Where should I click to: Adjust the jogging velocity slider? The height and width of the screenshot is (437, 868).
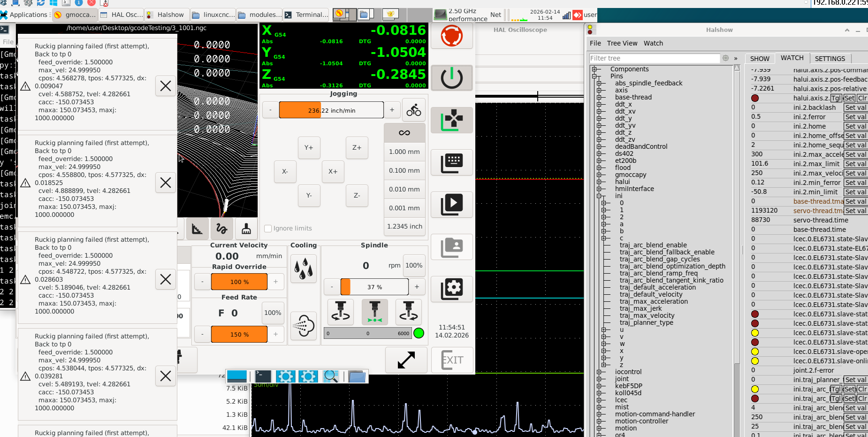pos(331,110)
